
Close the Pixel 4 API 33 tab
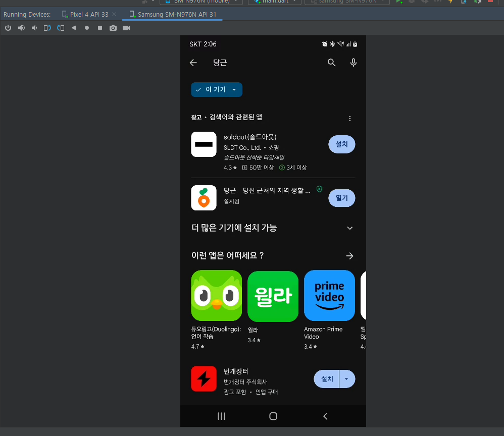pyautogui.click(x=114, y=15)
